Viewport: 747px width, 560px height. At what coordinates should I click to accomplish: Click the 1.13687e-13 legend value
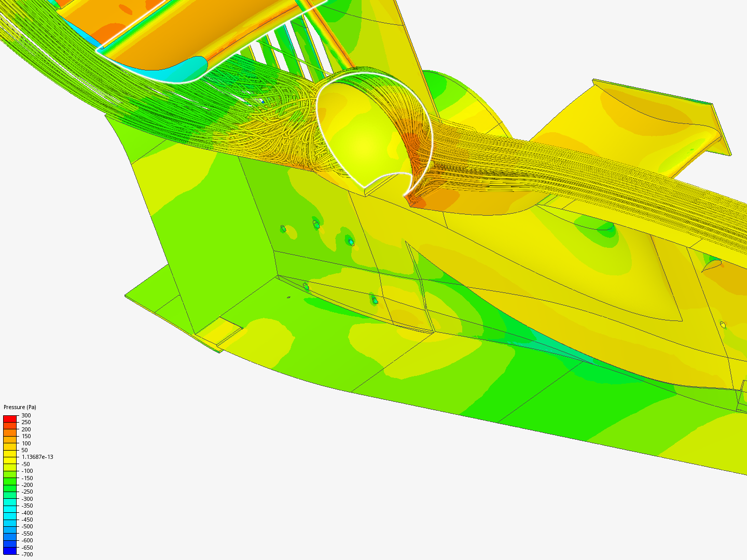pyautogui.click(x=37, y=457)
